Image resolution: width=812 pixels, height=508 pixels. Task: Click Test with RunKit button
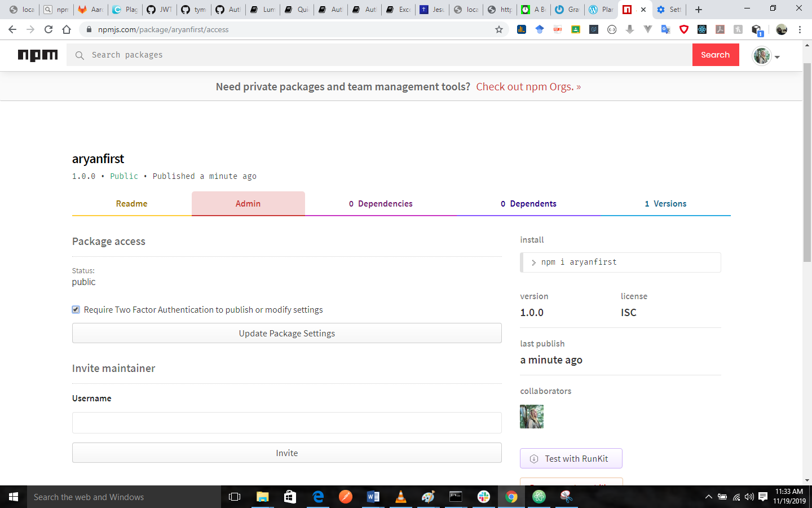(x=571, y=458)
